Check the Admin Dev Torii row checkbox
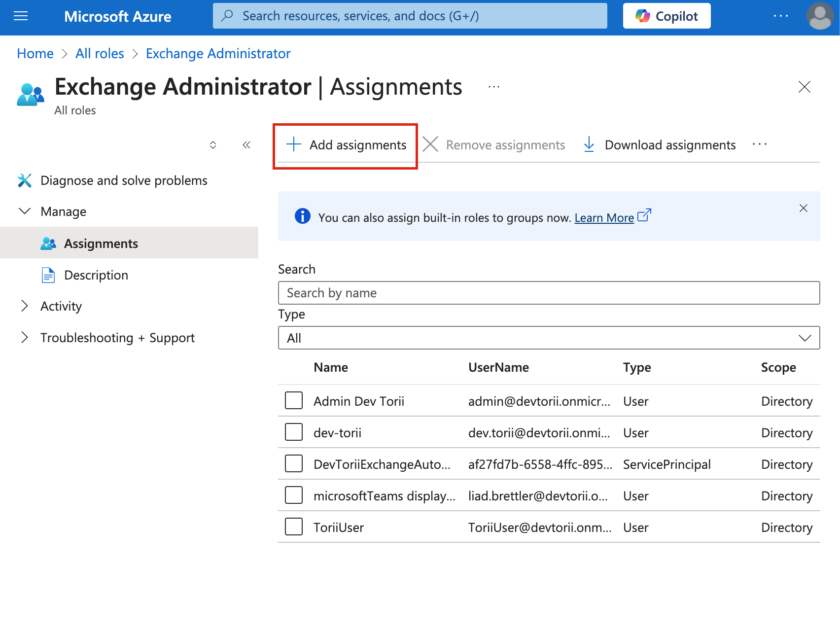 tap(294, 400)
